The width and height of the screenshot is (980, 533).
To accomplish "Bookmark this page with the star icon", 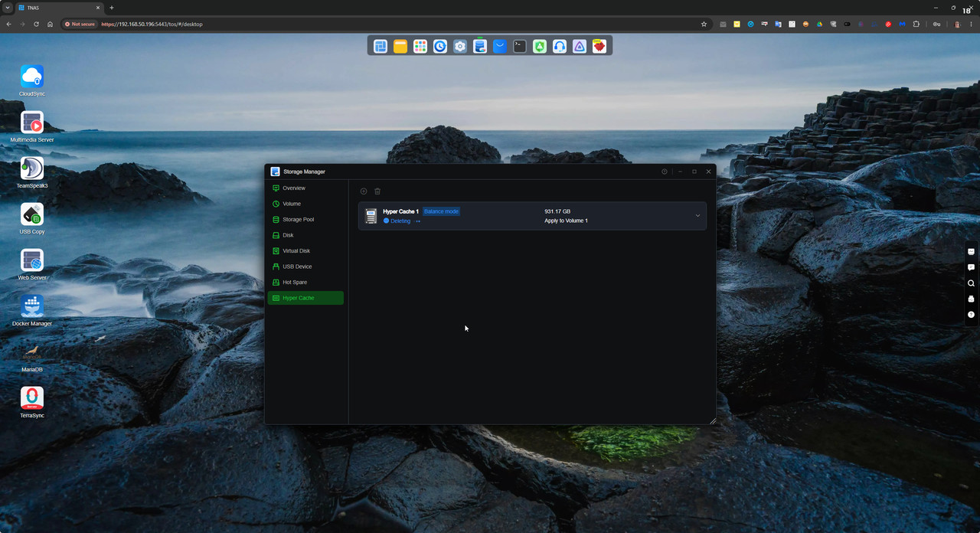I will click(704, 24).
